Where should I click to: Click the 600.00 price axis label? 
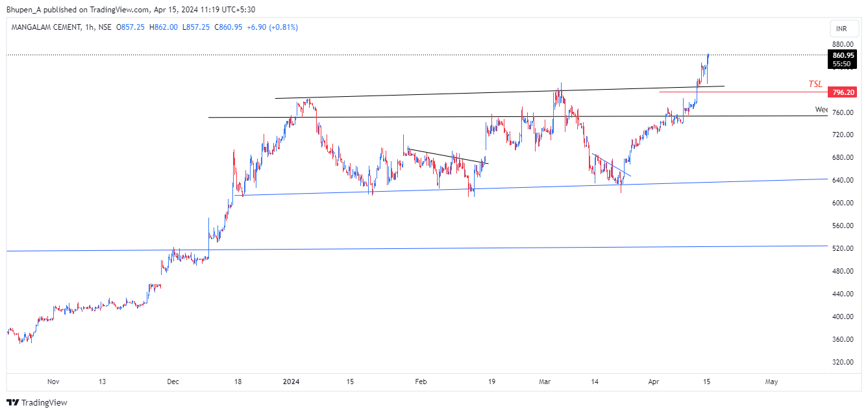click(x=843, y=203)
